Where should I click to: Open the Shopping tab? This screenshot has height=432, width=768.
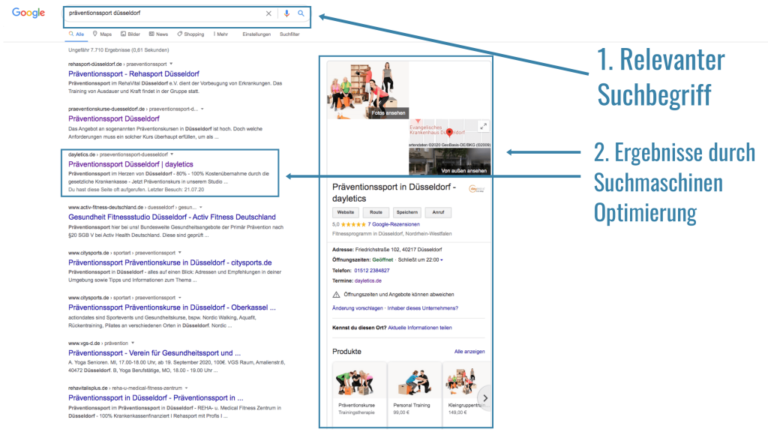[x=191, y=34]
